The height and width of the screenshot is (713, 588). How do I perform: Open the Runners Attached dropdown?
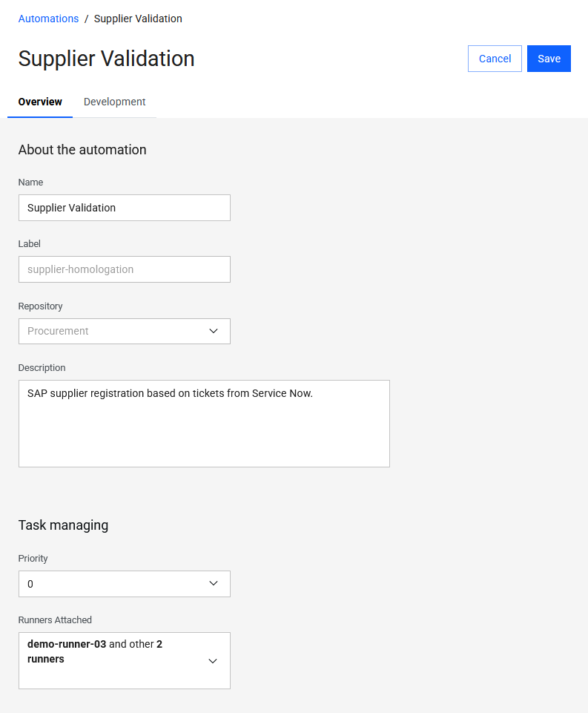(x=124, y=660)
